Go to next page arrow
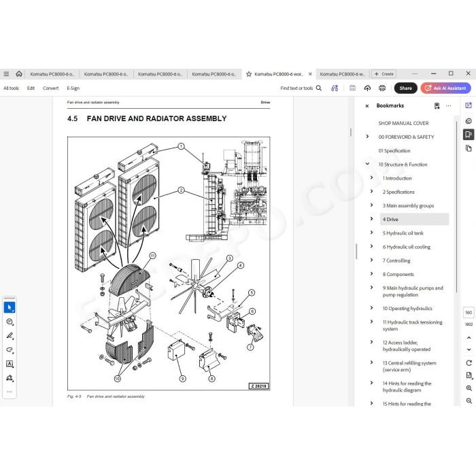The height and width of the screenshot is (476, 476). pos(469,350)
